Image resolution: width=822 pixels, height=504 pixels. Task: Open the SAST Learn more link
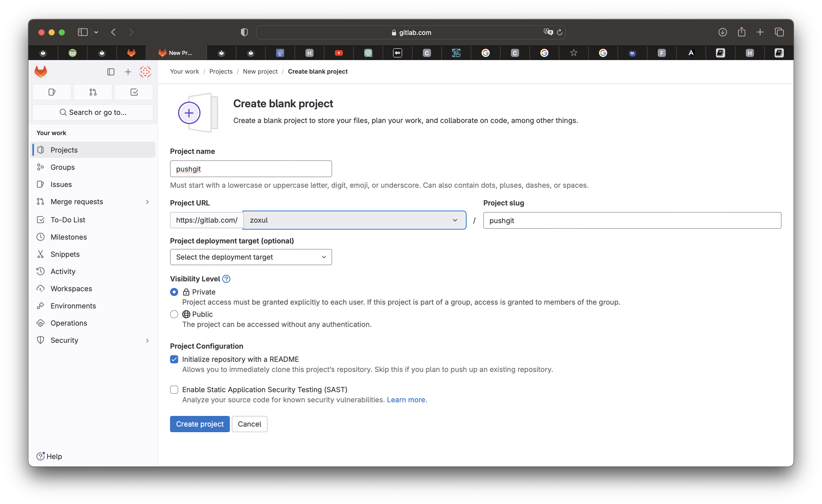pyautogui.click(x=407, y=400)
